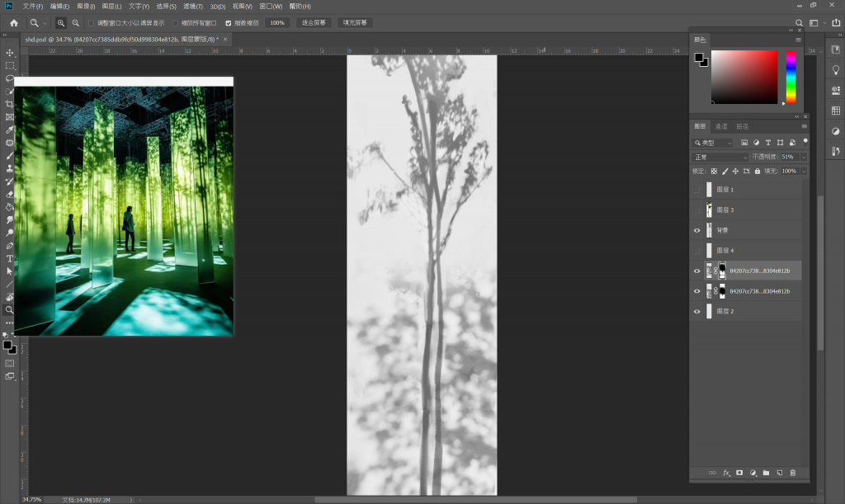
Task: Enable the 缩放所有窗口 checkbox
Action: click(175, 23)
